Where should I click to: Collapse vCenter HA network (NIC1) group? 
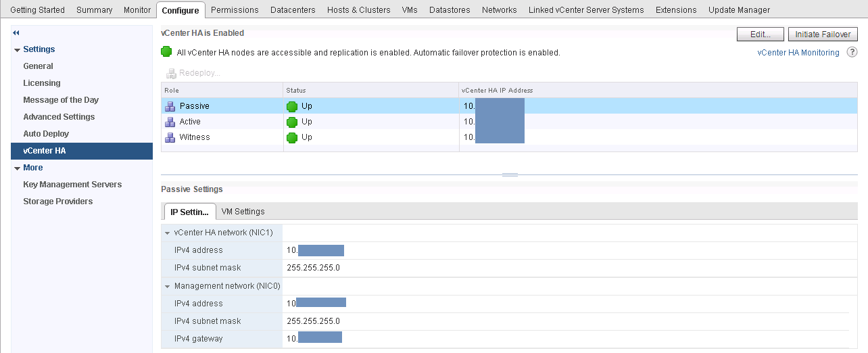pyautogui.click(x=168, y=233)
